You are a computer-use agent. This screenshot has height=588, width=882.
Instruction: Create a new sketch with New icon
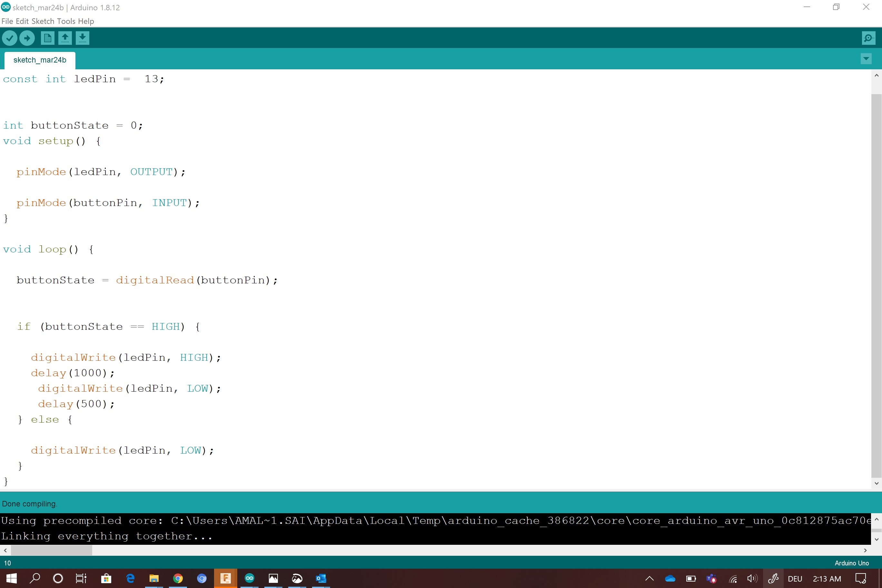point(47,38)
